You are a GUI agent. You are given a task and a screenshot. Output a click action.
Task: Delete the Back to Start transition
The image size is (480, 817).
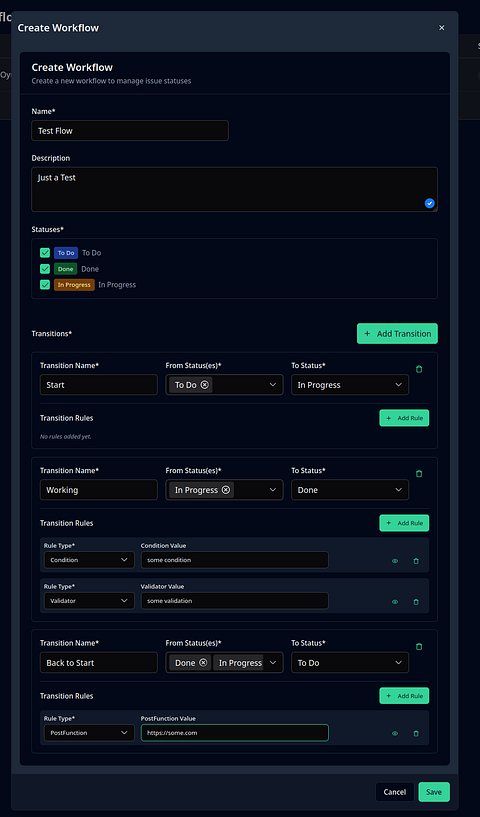[419, 647]
